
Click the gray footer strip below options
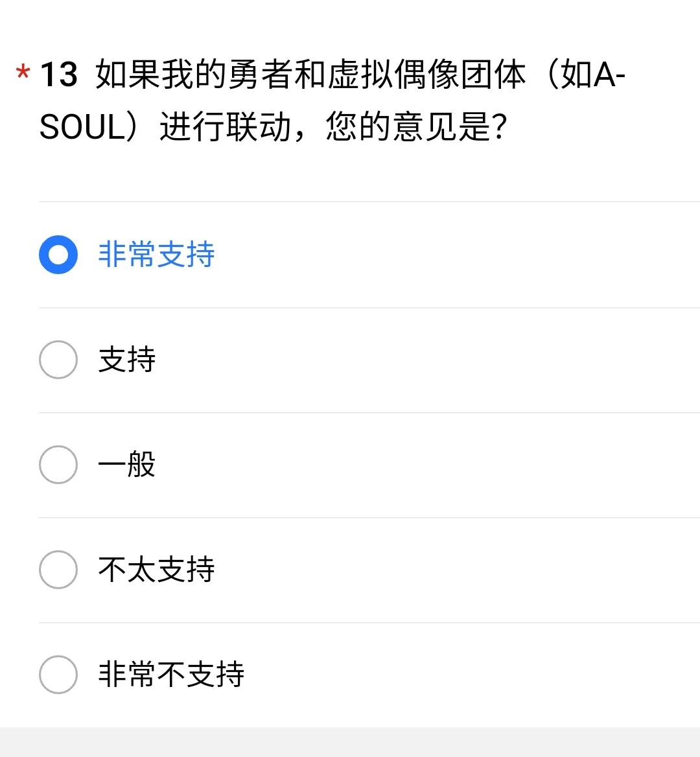[350, 742]
